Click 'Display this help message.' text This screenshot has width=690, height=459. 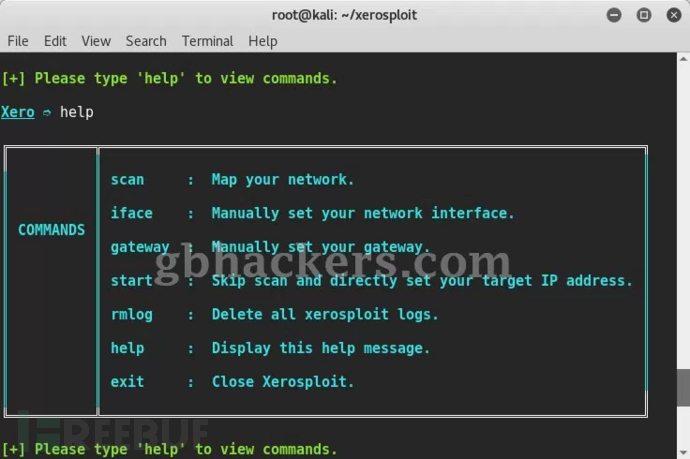coord(320,348)
